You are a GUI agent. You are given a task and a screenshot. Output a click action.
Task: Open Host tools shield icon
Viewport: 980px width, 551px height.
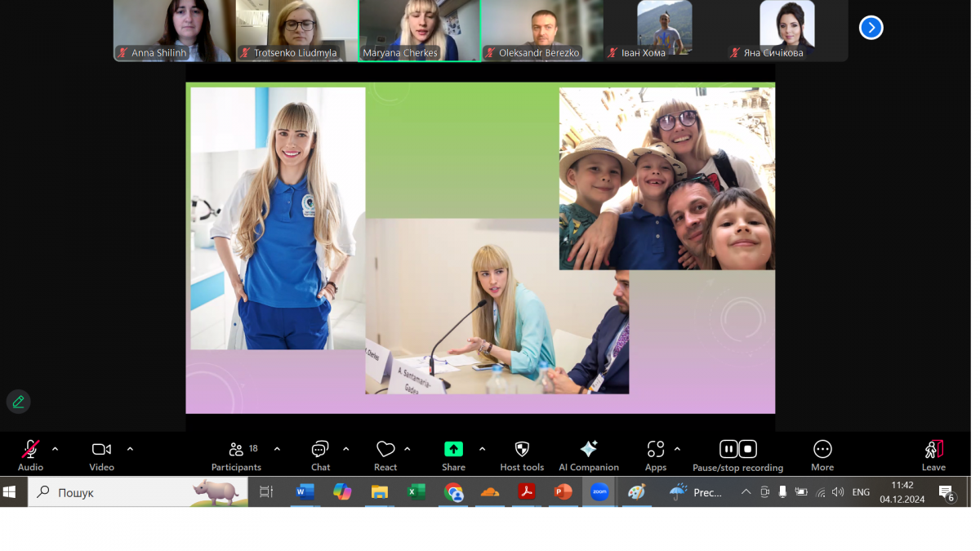522,450
